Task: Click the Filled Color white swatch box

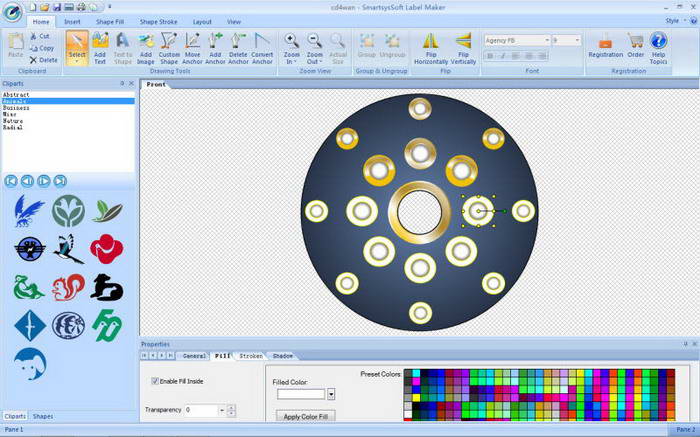Action: point(301,394)
